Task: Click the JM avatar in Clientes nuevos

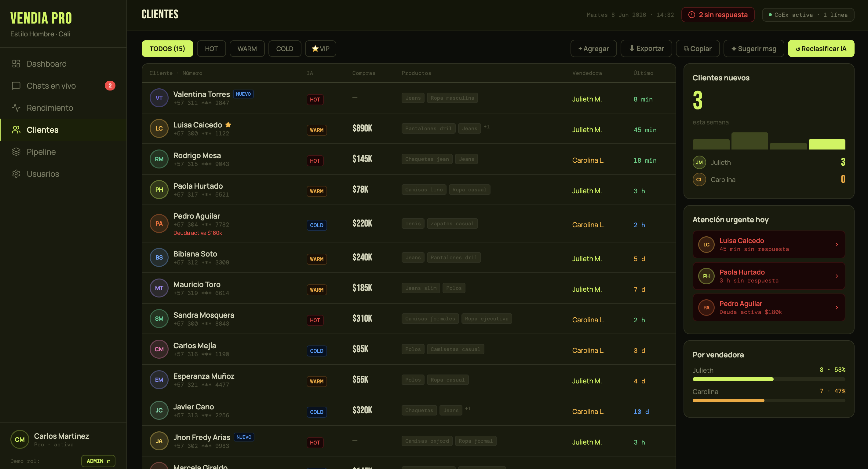Action: pyautogui.click(x=699, y=162)
